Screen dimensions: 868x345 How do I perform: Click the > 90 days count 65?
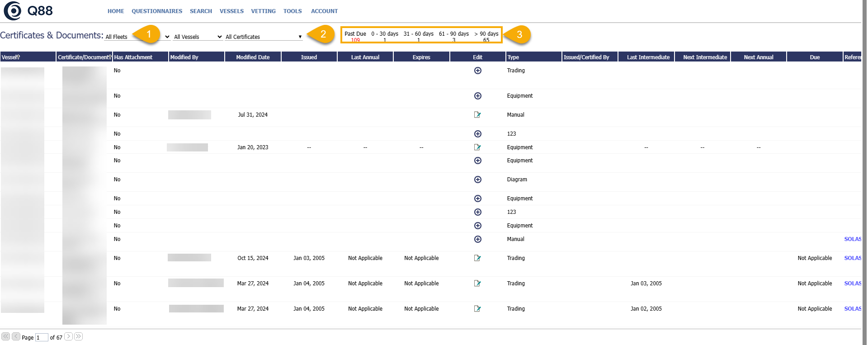click(x=486, y=40)
